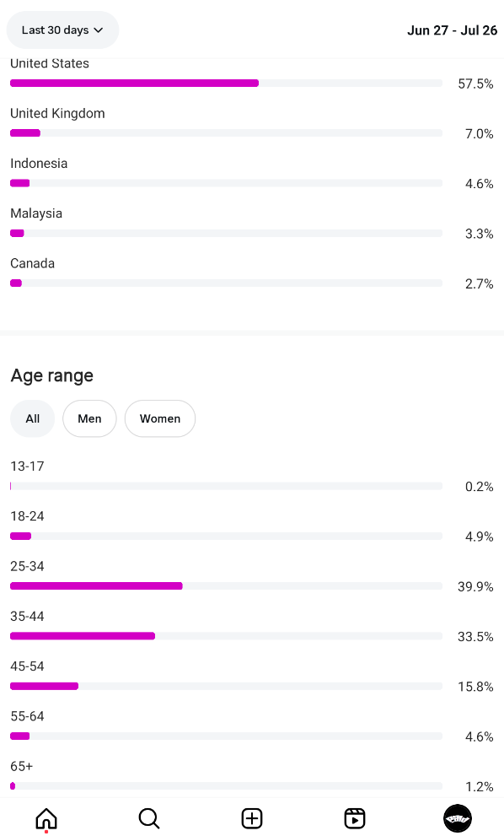Open the Home feed icon
The width and height of the screenshot is (504, 836).
click(46, 818)
